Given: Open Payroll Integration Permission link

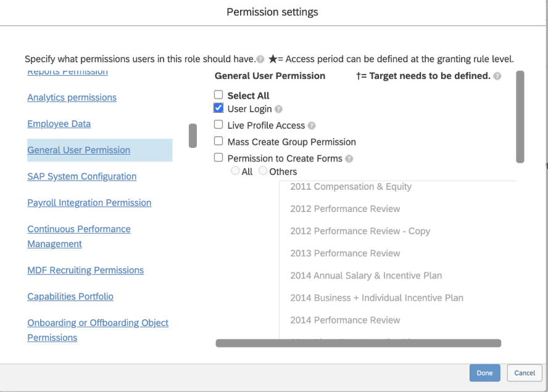Looking at the screenshot, I should point(89,203).
